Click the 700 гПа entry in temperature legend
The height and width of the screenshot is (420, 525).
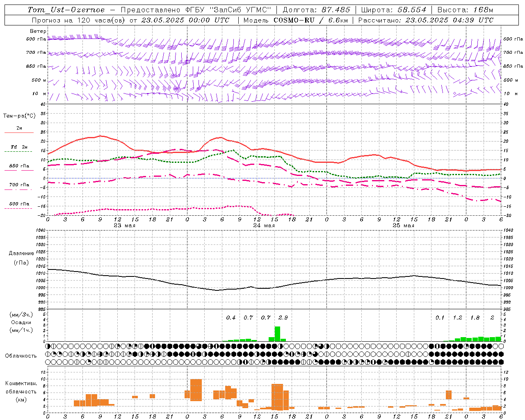[x=19, y=185]
